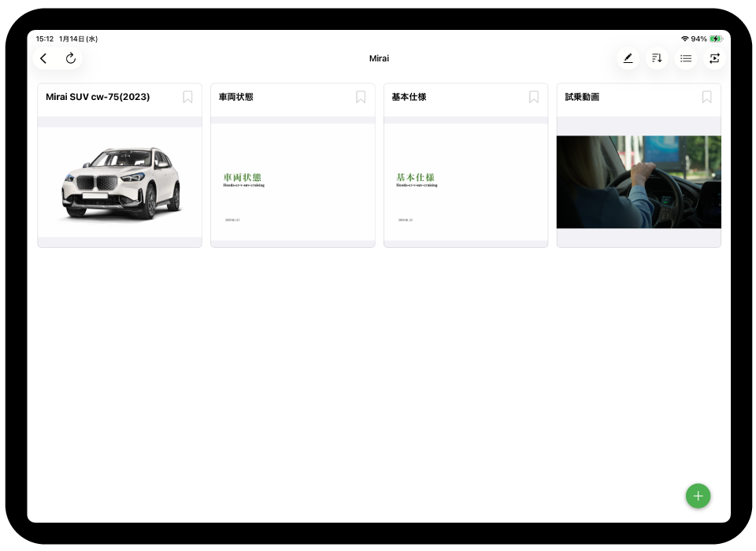Tap the refresh icon

tap(71, 58)
